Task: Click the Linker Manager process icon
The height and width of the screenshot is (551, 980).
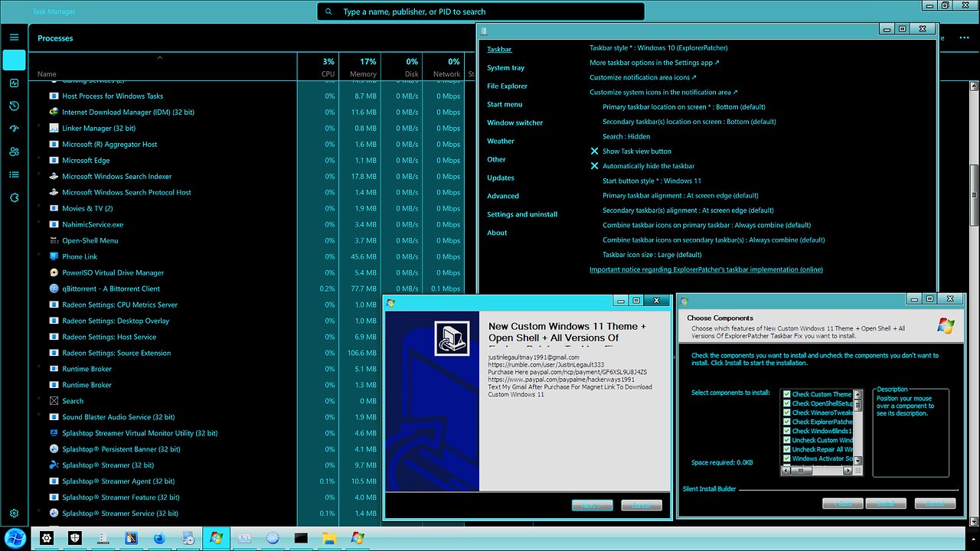Action: click(54, 128)
